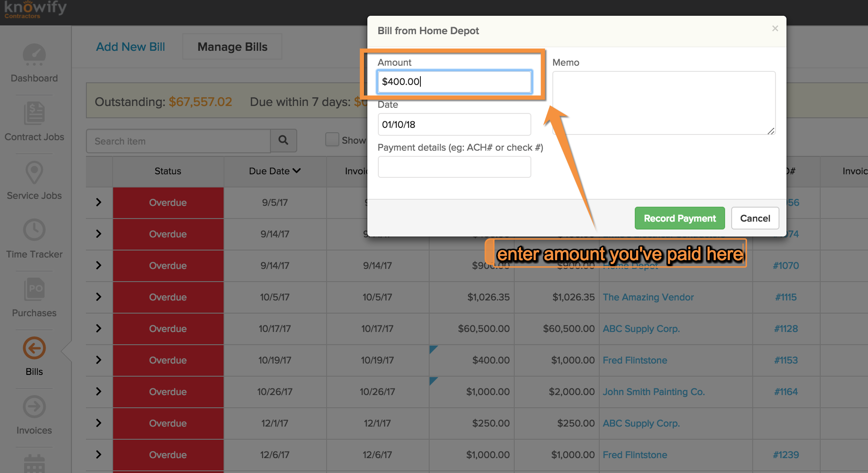This screenshot has width=868, height=473.
Task: Click the blue flag on $1,000.00 10/26/17 cell
Action: (434, 381)
